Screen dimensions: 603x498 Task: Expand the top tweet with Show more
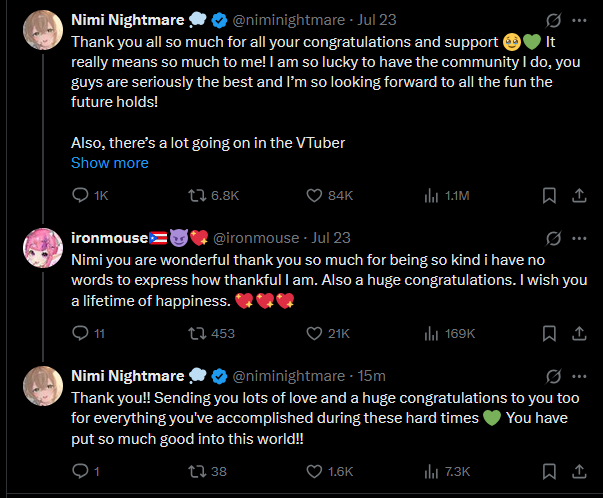point(110,162)
